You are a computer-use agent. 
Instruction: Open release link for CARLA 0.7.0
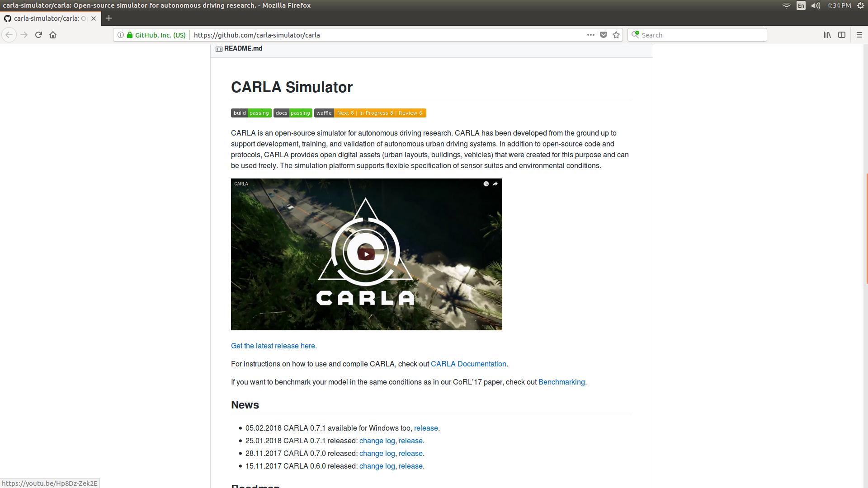click(x=410, y=453)
